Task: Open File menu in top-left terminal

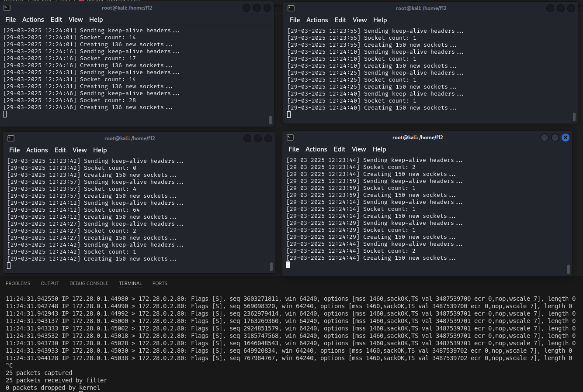Action: click(10, 20)
